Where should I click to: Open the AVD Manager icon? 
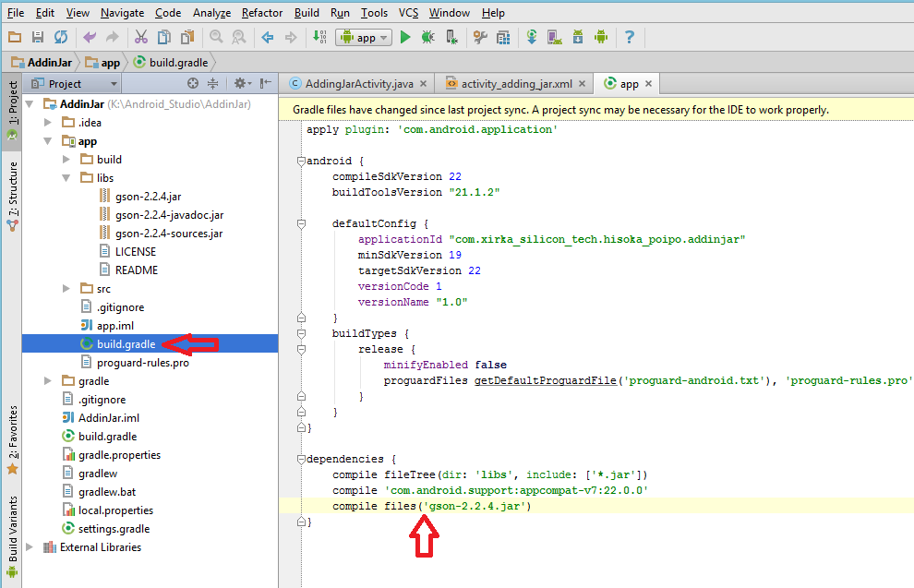(554, 37)
